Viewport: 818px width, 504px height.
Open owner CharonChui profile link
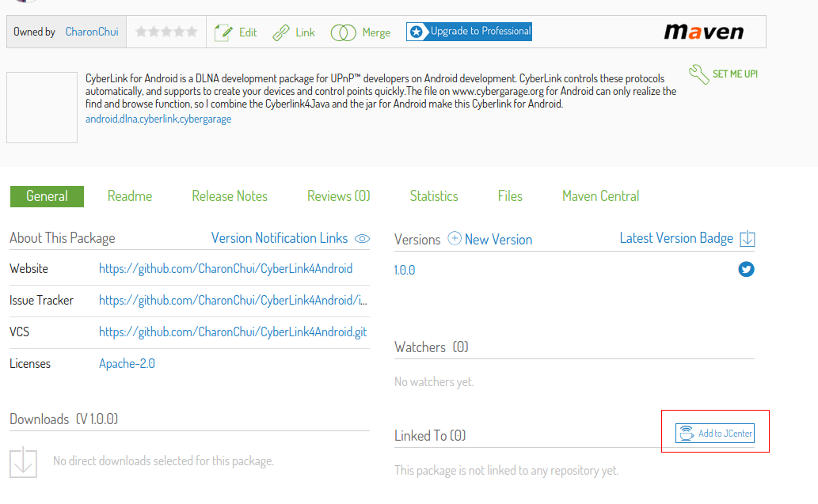click(92, 32)
